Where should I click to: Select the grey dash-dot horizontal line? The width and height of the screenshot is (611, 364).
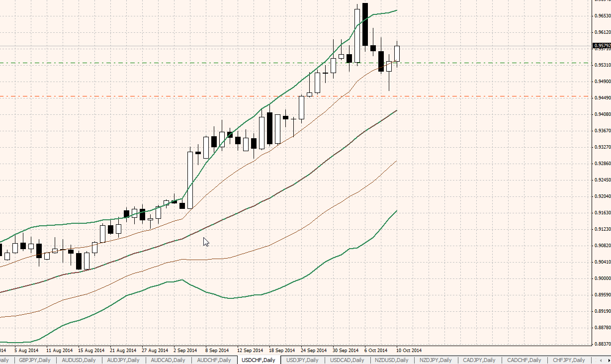coord(296,96)
